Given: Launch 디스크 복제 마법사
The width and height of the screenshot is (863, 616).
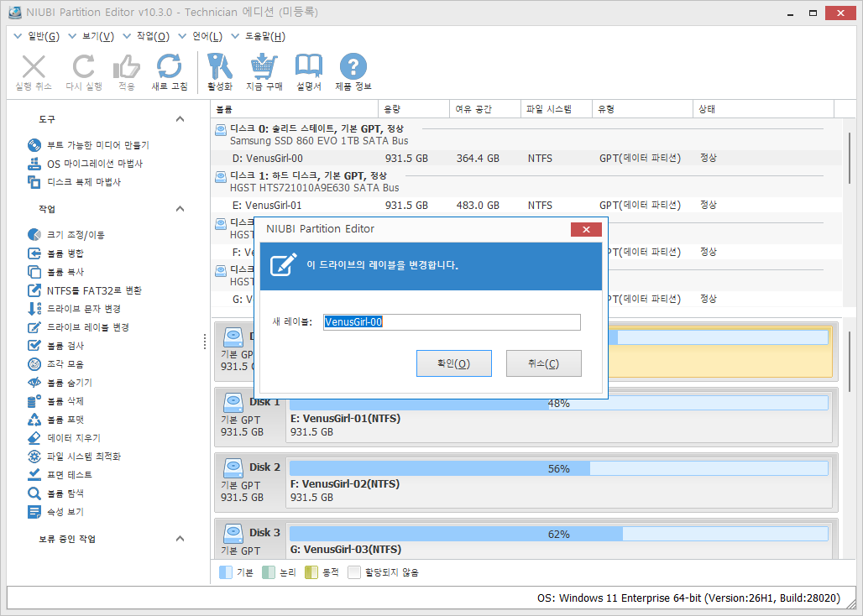Looking at the screenshot, I should 75,182.
